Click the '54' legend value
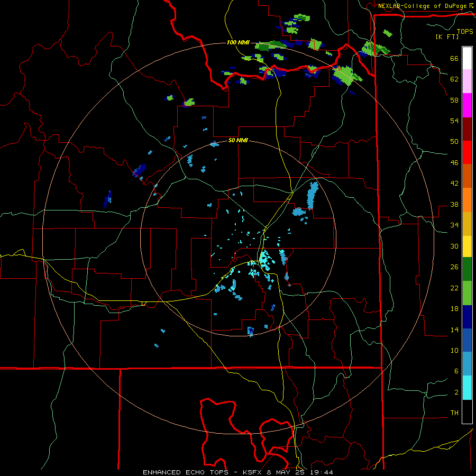This screenshot has width=476, height=476. click(x=454, y=121)
